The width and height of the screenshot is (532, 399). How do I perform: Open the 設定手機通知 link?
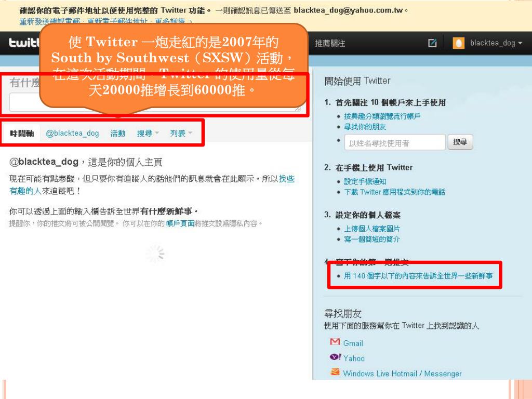coord(365,181)
